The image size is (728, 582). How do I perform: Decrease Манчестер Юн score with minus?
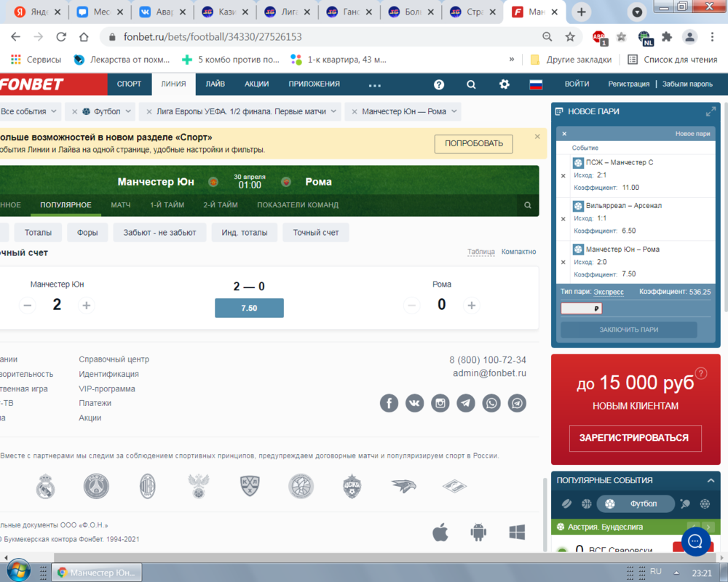click(28, 306)
